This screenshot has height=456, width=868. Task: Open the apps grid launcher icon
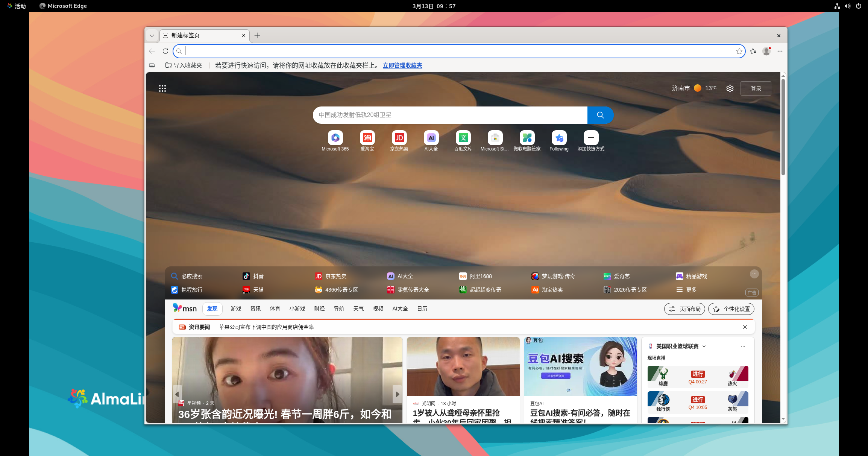tap(162, 88)
